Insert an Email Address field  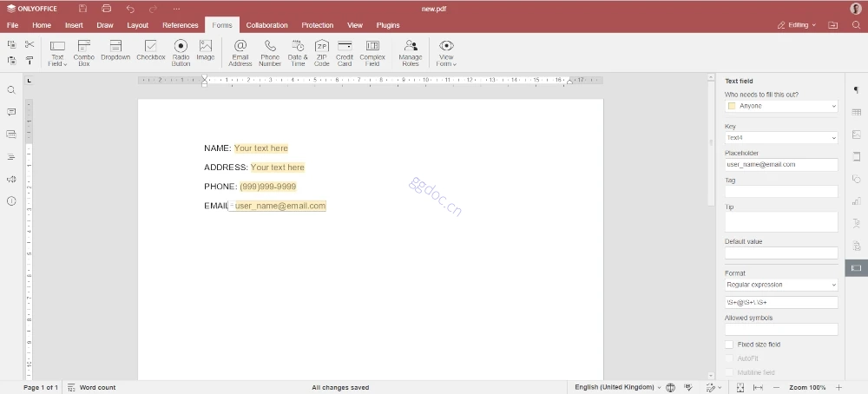pos(240,53)
